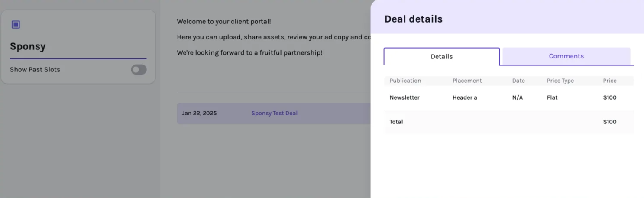Click the fruitful partnership sentence
644x198 pixels.
[250, 53]
